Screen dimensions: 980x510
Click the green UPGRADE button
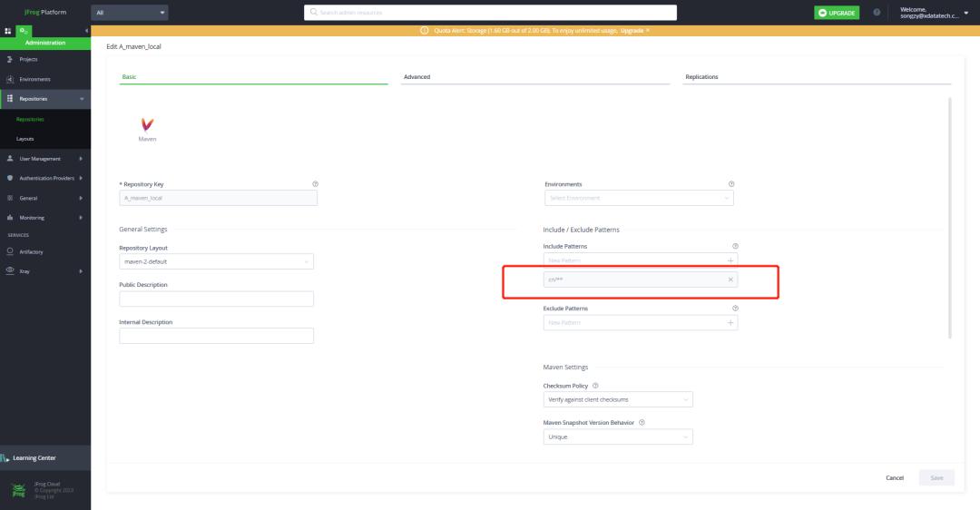[x=835, y=13]
